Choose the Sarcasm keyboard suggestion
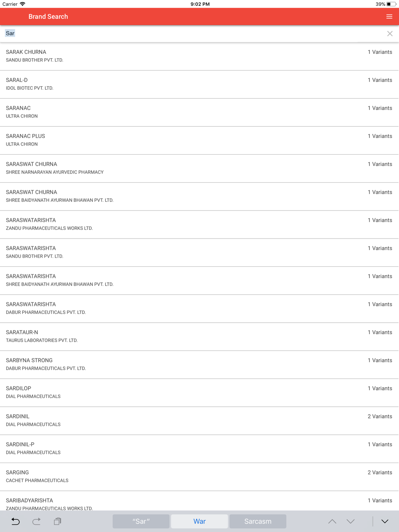 (x=258, y=521)
